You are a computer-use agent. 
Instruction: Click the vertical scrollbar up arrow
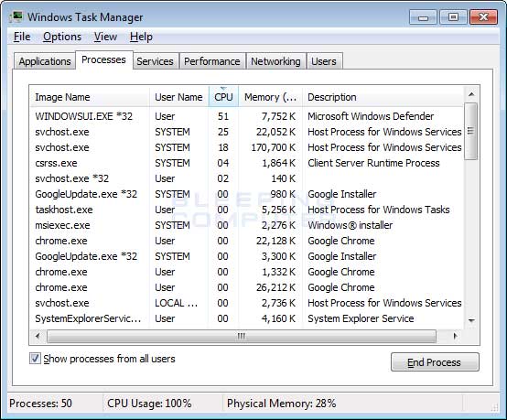[471, 94]
